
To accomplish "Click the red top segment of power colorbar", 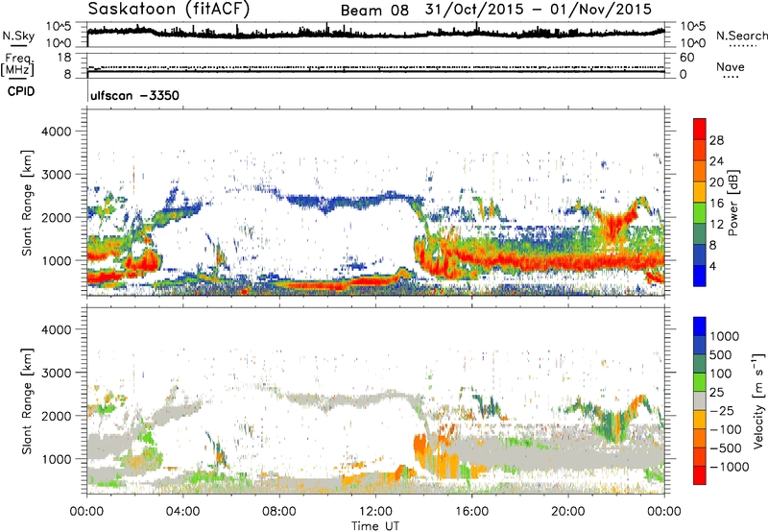I will 700,130.
